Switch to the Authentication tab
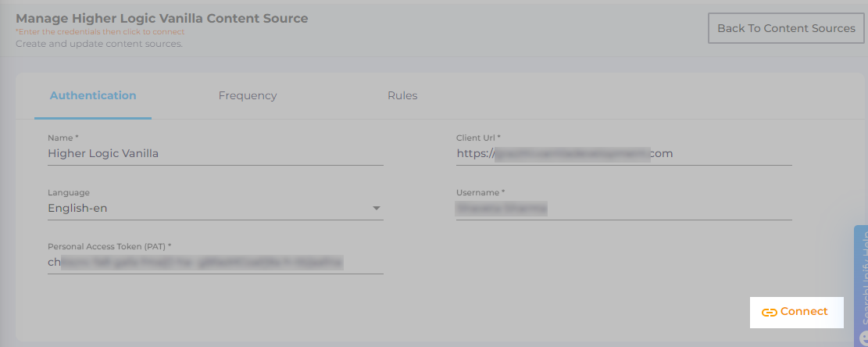 pyautogui.click(x=93, y=95)
